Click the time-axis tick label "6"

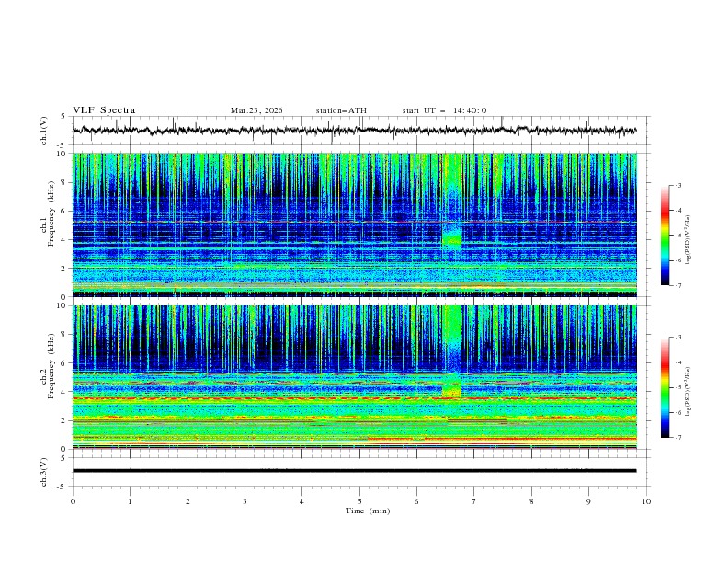(x=416, y=501)
